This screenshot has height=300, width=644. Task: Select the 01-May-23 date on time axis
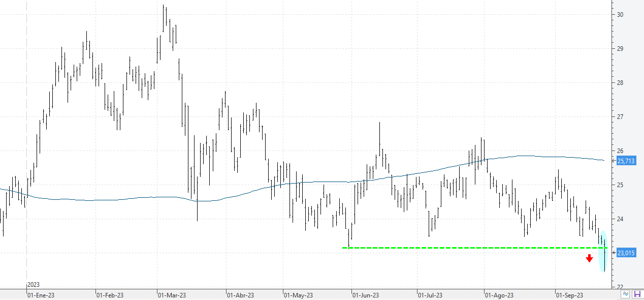[297, 295]
